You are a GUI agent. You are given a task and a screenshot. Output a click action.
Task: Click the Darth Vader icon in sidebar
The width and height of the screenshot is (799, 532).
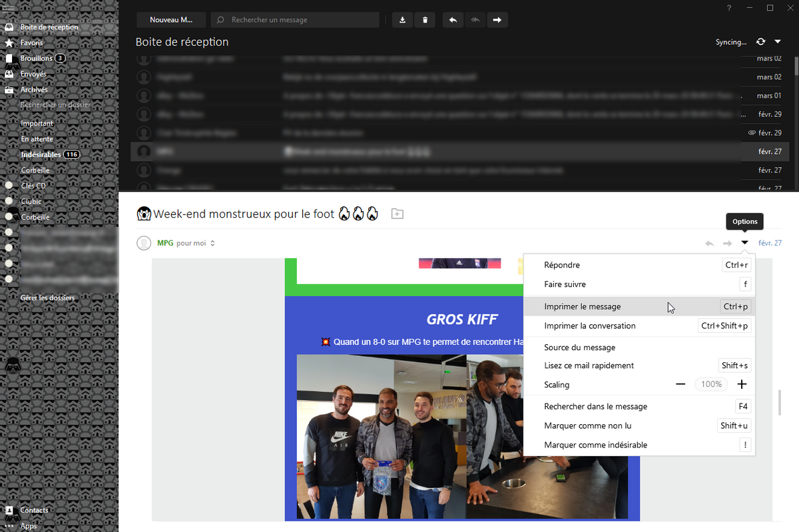tap(12, 366)
